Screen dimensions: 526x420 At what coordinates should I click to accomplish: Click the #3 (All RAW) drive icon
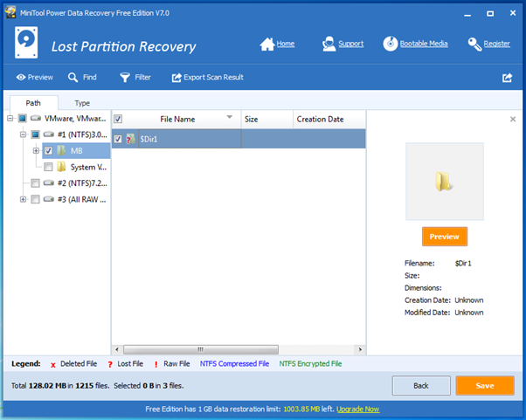click(x=49, y=199)
